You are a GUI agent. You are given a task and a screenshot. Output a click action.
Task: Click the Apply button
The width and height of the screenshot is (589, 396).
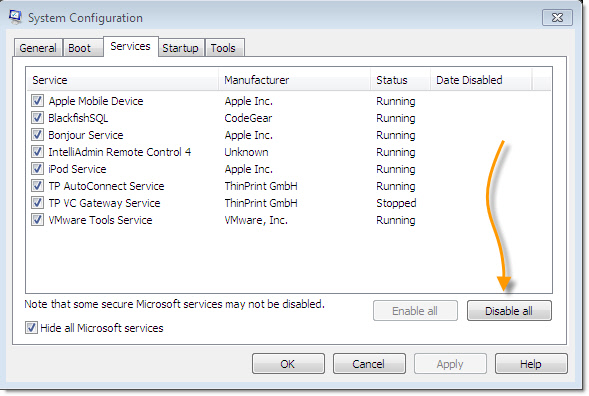[450, 363]
